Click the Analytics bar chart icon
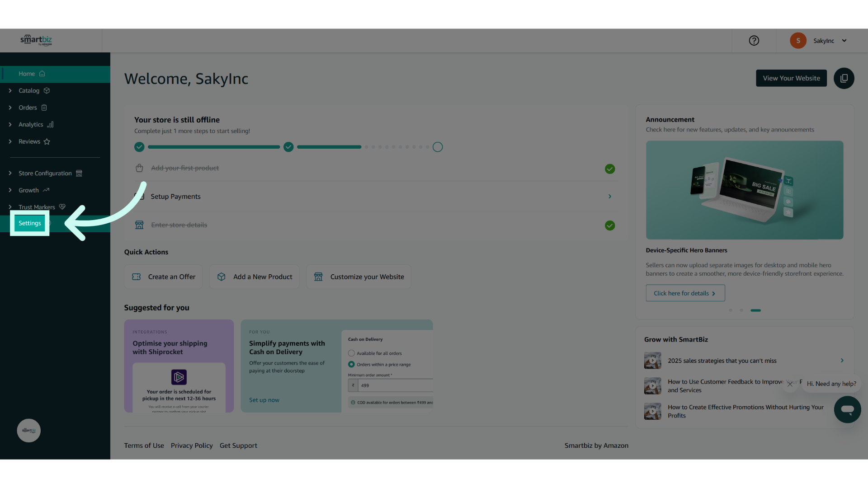This screenshot has height=488, width=868. (50, 125)
